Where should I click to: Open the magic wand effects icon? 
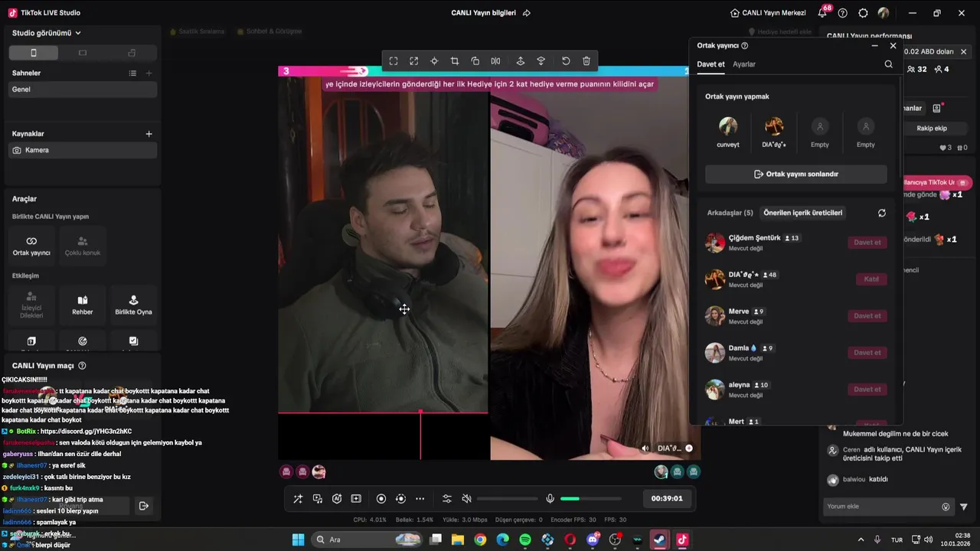point(298,499)
